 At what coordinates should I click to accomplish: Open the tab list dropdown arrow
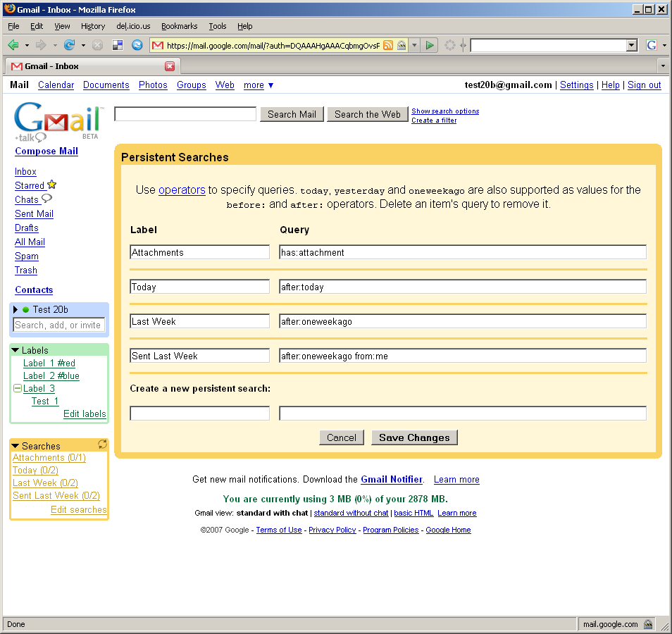[663, 66]
